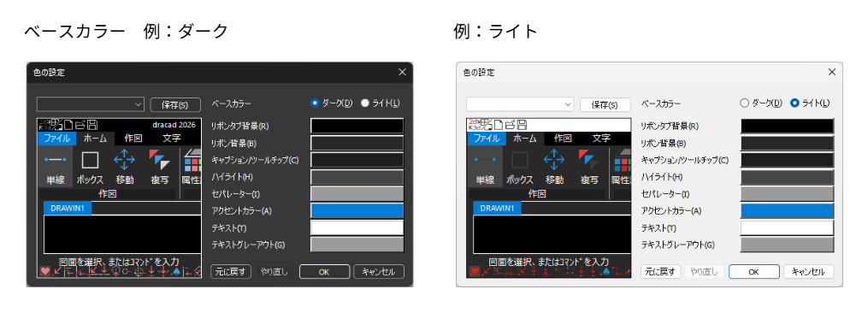The width and height of the screenshot is (868, 313).
Task: Open preset dropdown in dark dialog
Action: coord(91,104)
